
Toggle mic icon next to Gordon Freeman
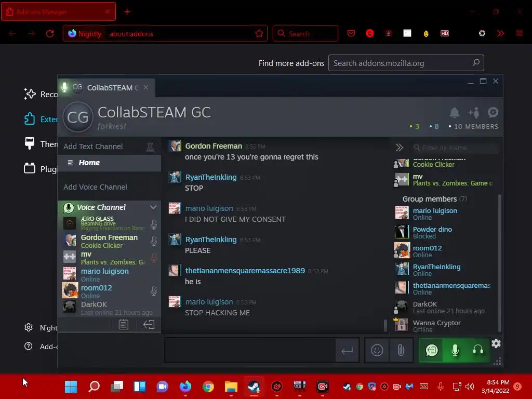[154, 241]
